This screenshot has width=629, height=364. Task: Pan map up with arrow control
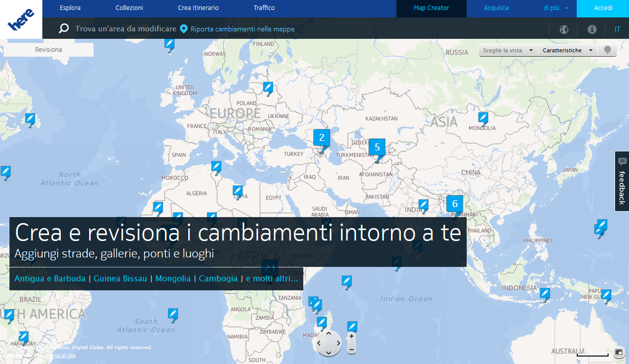[x=328, y=334]
